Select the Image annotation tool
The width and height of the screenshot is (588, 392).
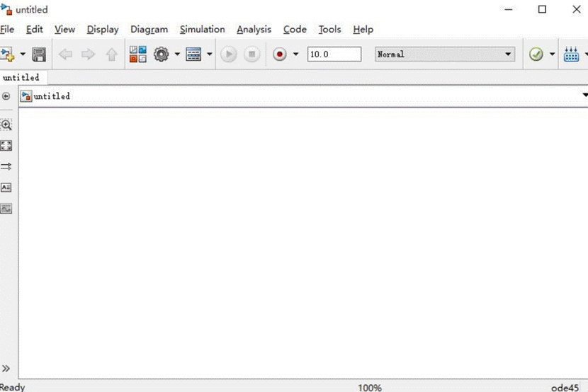(6, 208)
